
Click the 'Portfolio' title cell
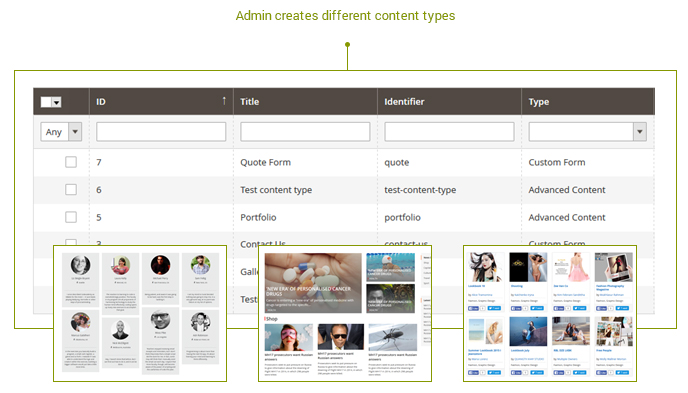point(258,218)
